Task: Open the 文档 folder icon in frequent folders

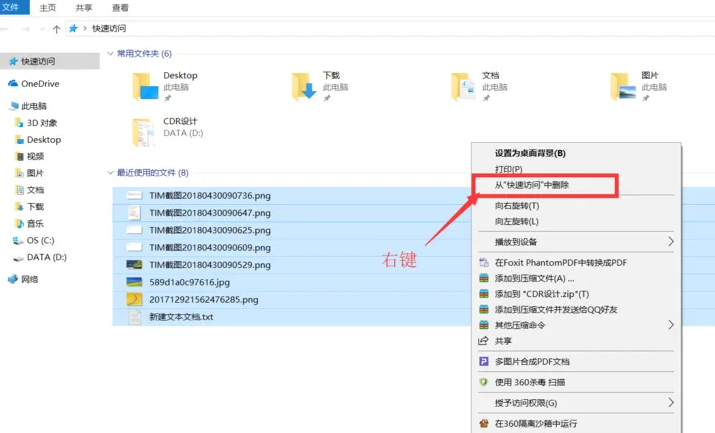Action: pos(463,87)
